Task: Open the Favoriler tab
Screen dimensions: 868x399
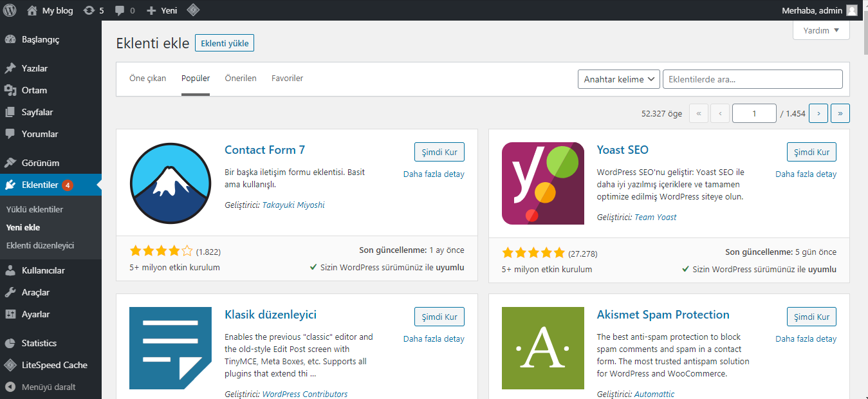Action: pyautogui.click(x=287, y=79)
